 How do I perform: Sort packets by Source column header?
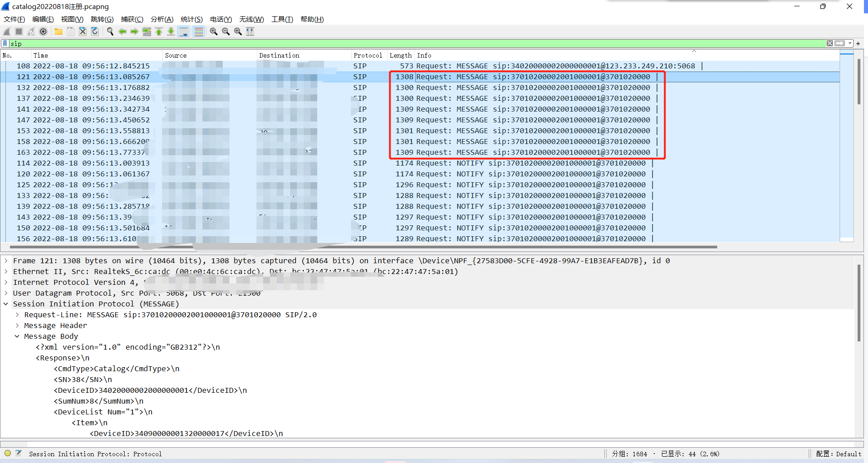(x=210, y=55)
